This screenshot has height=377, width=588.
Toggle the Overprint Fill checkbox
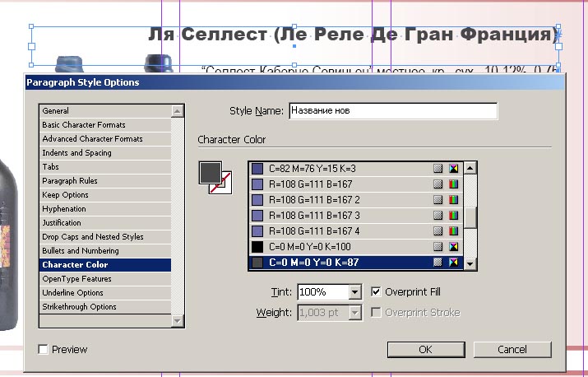[x=376, y=291]
